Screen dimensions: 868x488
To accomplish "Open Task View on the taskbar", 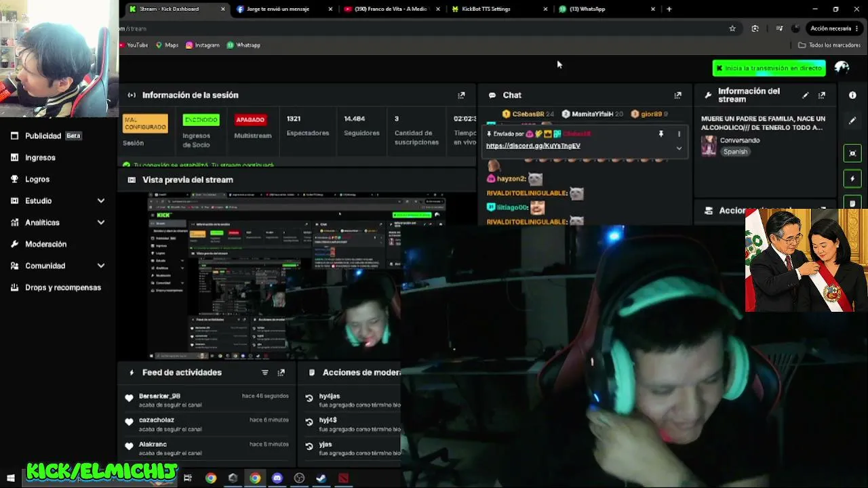I will point(188,478).
